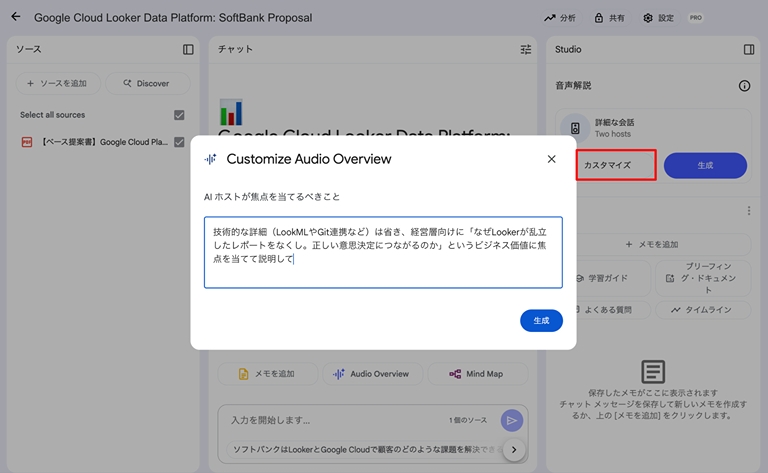The image size is (768, 473).
Task: Open ブリーフィング・ドキュメント
Action: (x=703, y=278)
